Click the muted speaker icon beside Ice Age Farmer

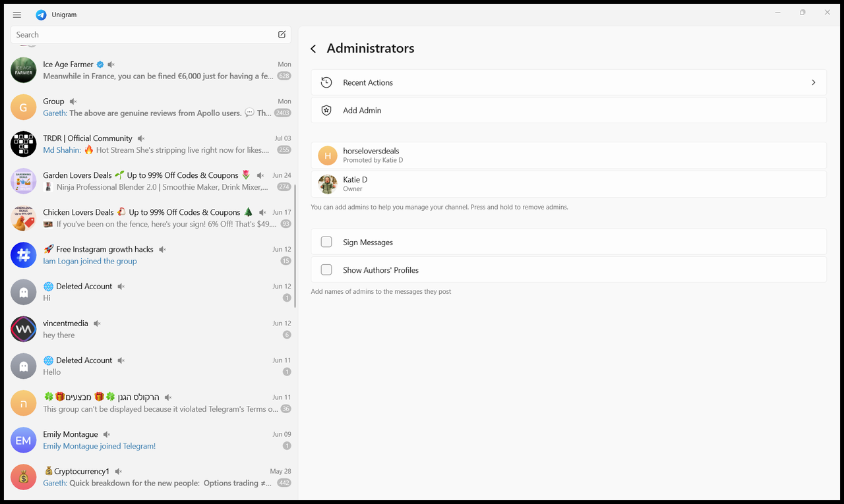(111, 65)
